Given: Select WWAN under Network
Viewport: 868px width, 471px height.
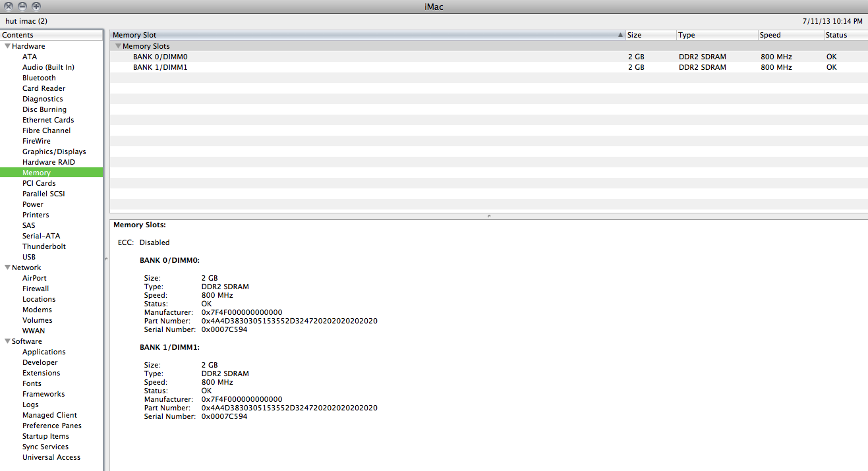Looking at the screenshot, I should [34, 331].
